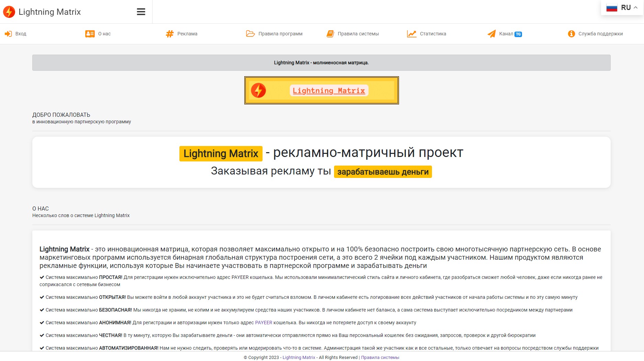The image size is (644, 361).
Task: Click the hashtag icon for Реклама
Action: pos(170,34)
